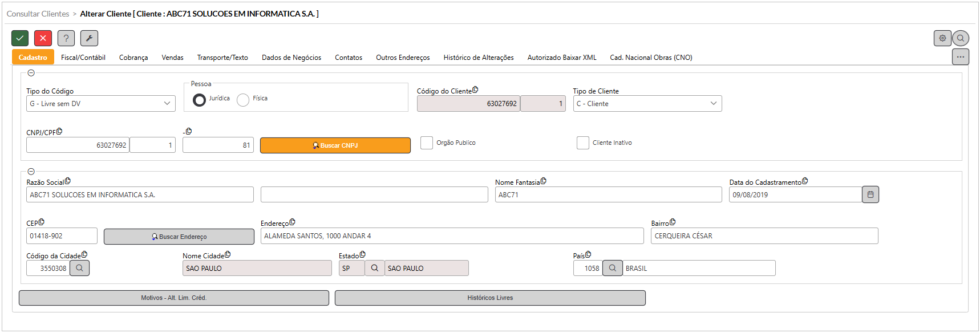Click the green confirm checkmark button
980x333 pixels.
20,38
